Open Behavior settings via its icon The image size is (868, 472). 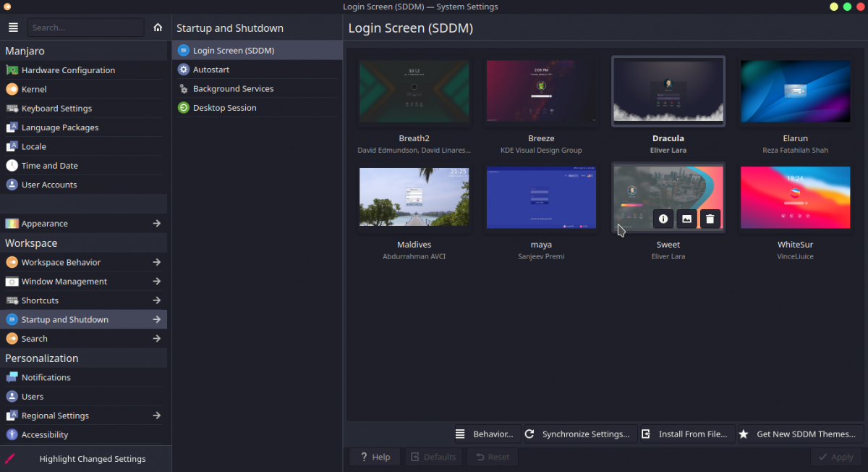coord(461,434)
